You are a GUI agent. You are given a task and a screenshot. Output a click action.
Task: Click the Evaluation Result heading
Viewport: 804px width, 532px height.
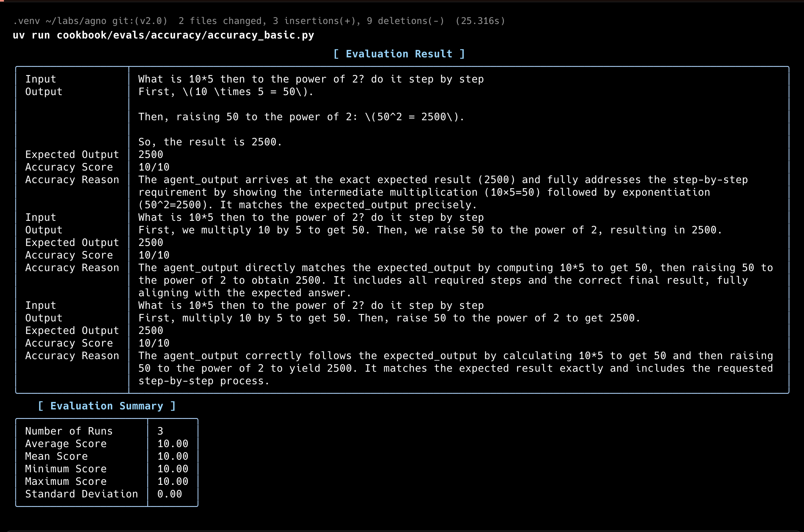tap(399, 54)
